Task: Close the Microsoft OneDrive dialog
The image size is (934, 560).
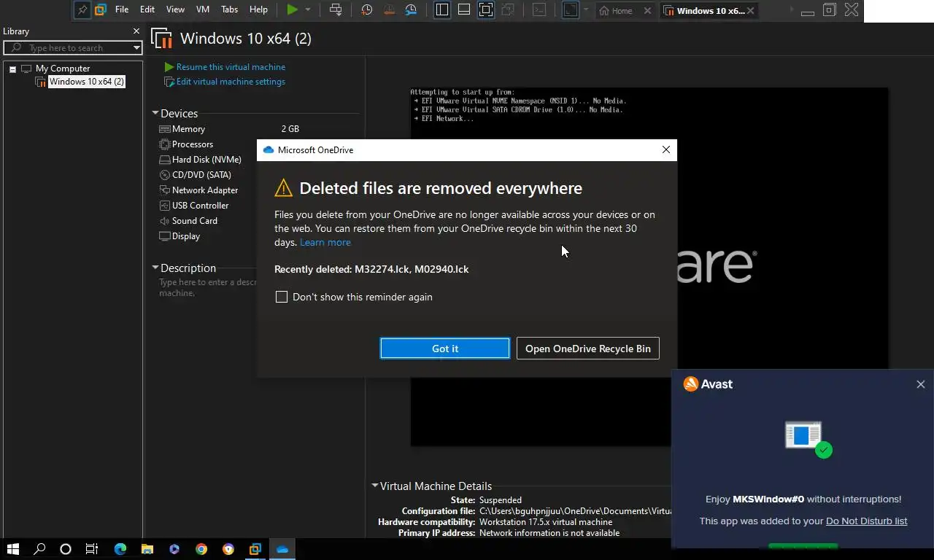Action: coord(666,149)
